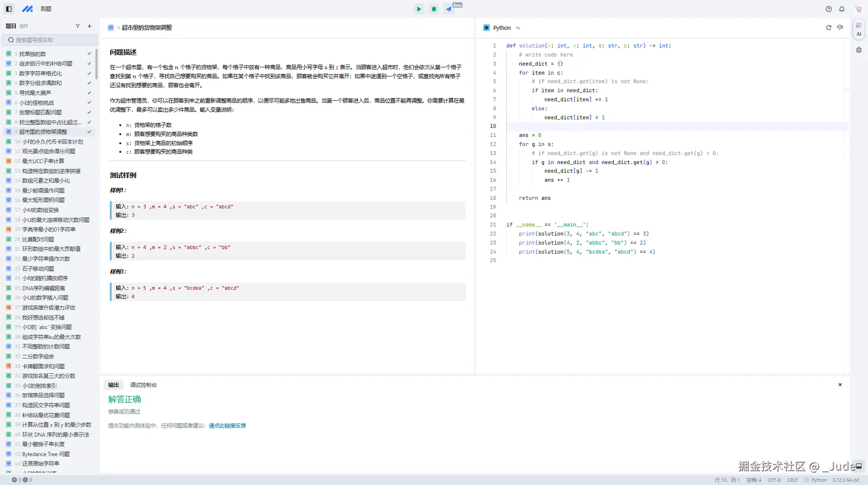Open problem 21 环形数组中的最大贡献值
This screenshot has height=485, width=868.
(x=49, y=249)
